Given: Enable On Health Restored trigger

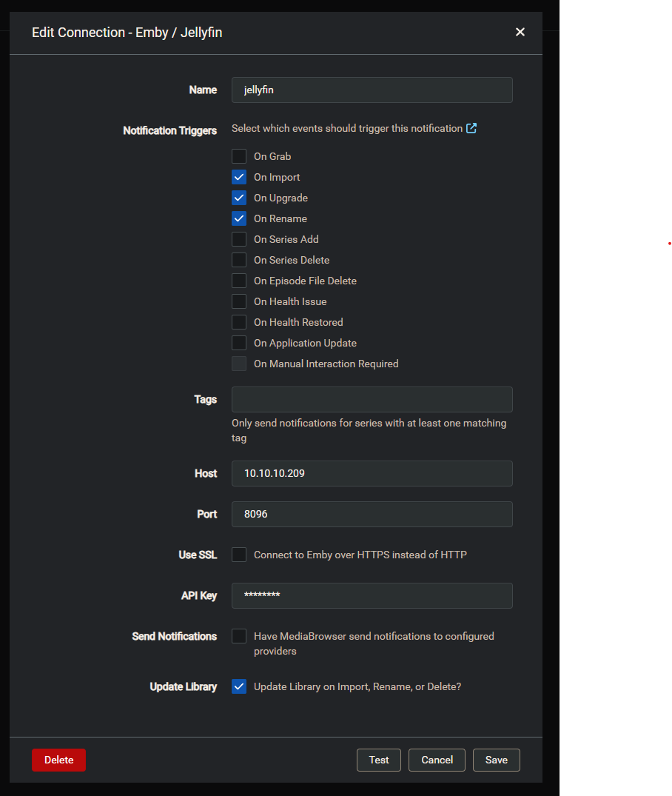Looking at the screenshot, I should pos(239,322).
